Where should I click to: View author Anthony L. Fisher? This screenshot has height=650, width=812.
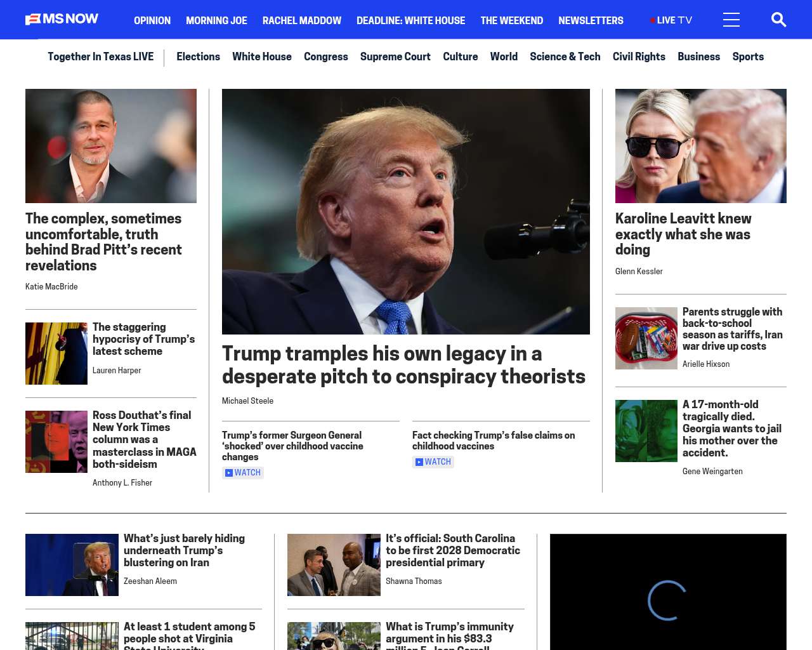[122, 483]
